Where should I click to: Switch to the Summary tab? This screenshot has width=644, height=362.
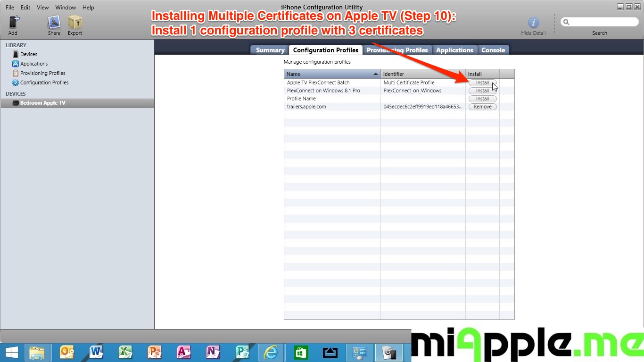coord(270,50)
